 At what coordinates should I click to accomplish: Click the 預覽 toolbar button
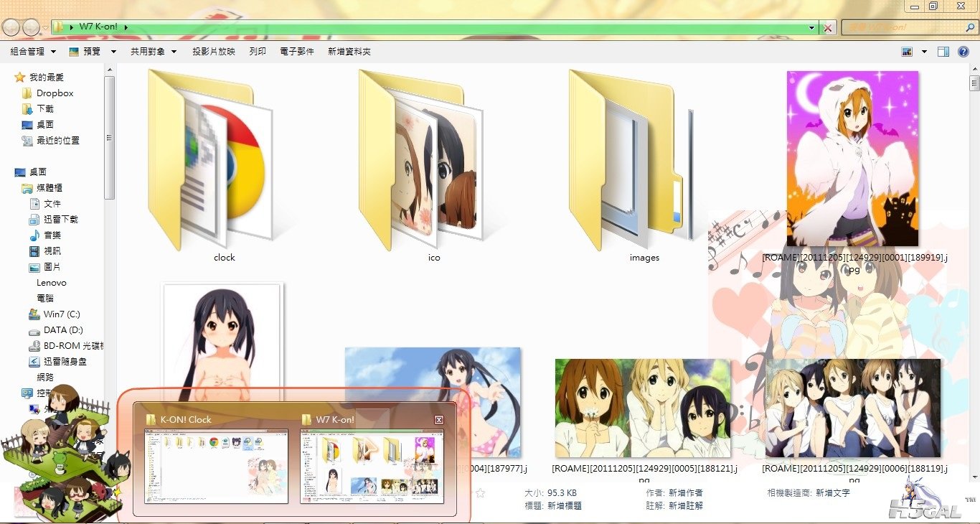point(85,52)
